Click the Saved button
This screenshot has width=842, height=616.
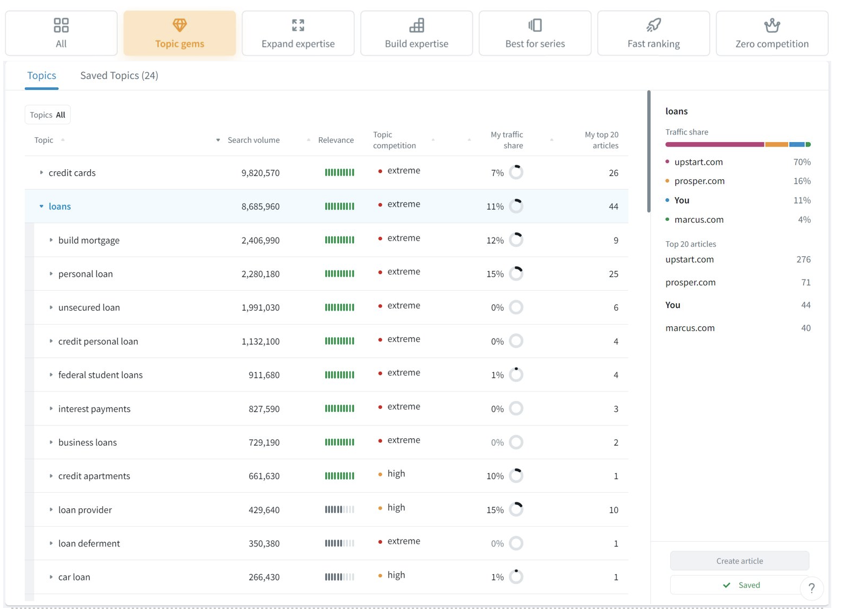tap(739, 585)
